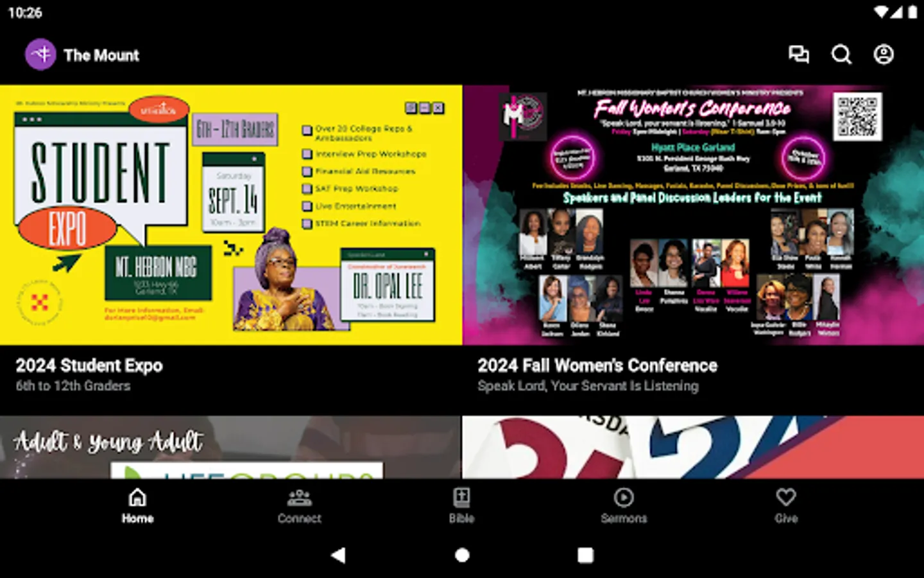Screen dimensions: 924x578
Task: Open the account profile icon
Action: point(884,55)
